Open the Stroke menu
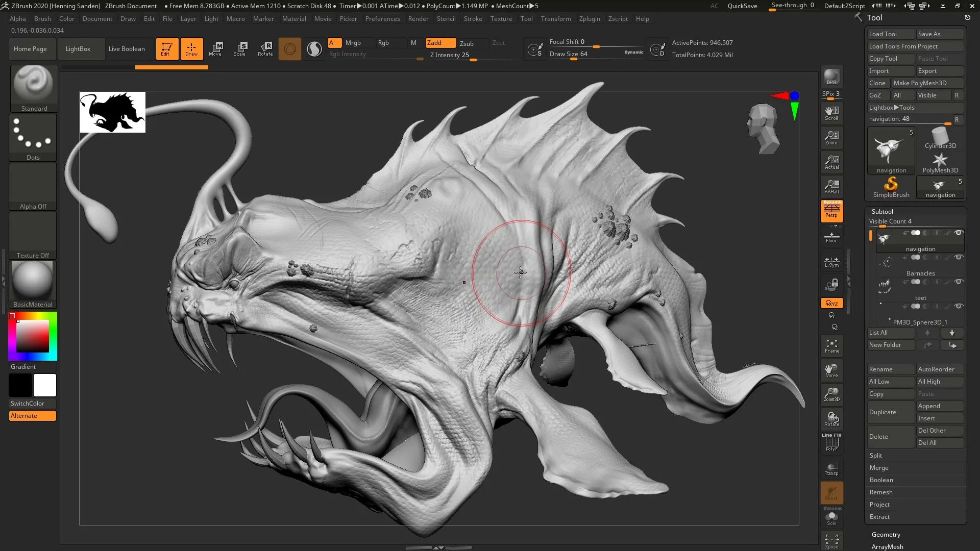This screenshot has width=980, height=551. [x=473, y=19]
